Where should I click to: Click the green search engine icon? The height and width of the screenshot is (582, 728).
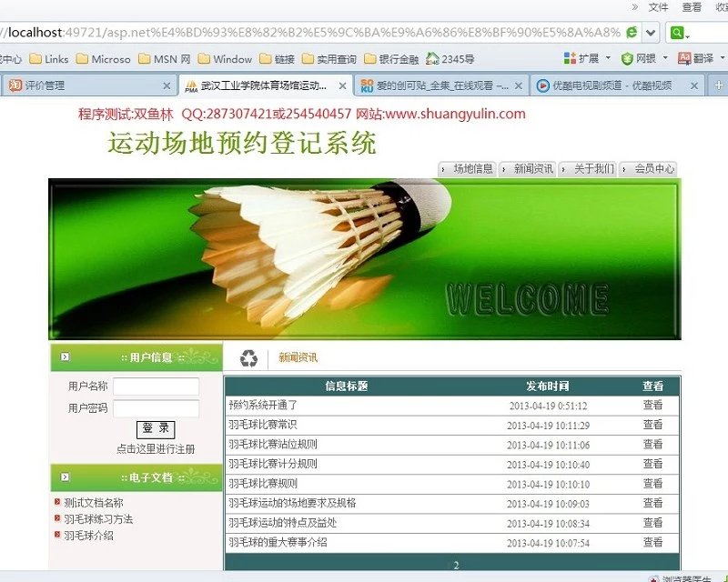tap(677, 33)
